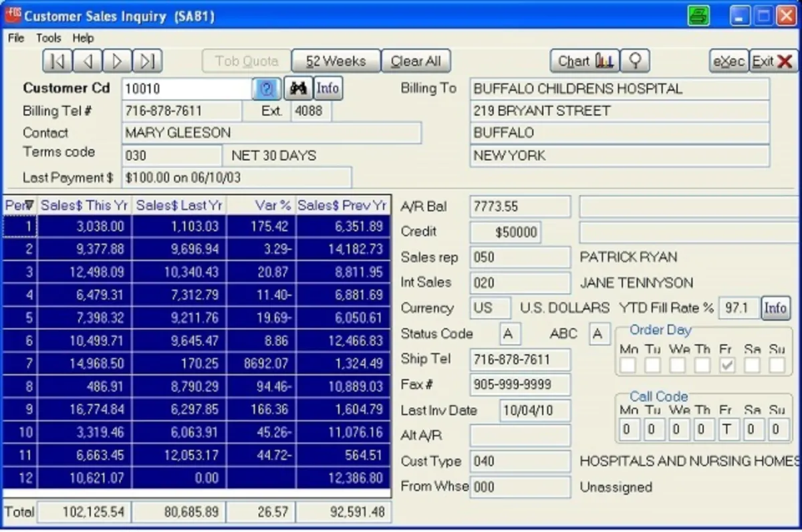Click the green printer icon in title bar
Screen dimensions: 802x532
click(699, 16)
